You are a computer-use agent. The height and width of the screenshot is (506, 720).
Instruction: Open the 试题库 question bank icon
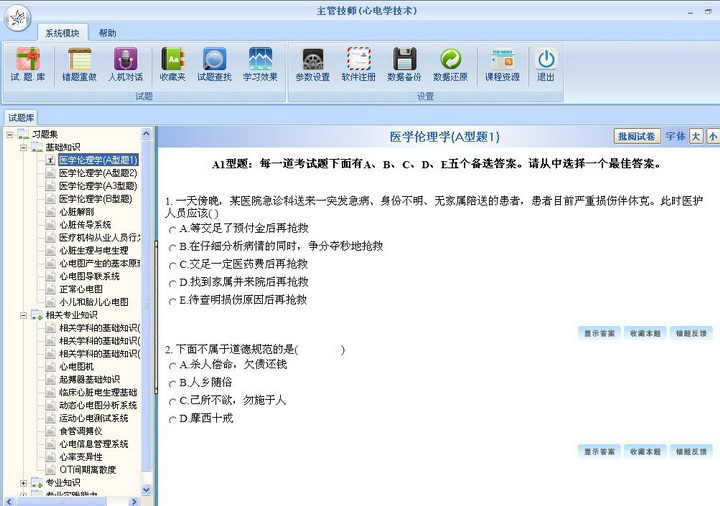pyautogui.click(x=28, y=64)
